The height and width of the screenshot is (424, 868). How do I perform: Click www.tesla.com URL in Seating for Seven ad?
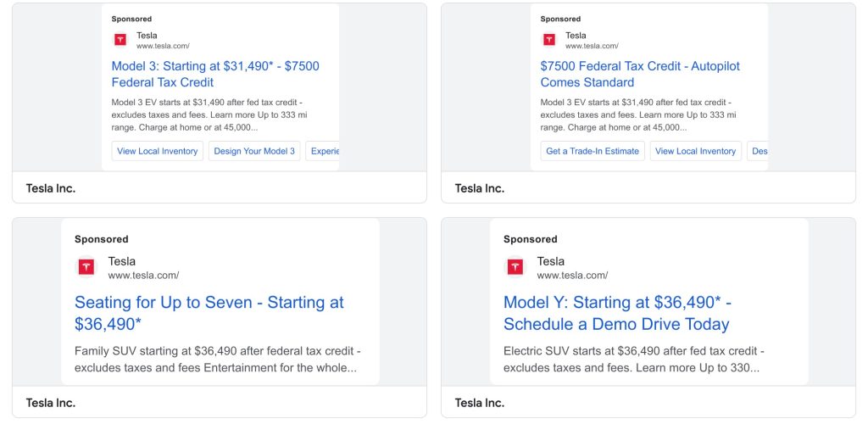143,276
